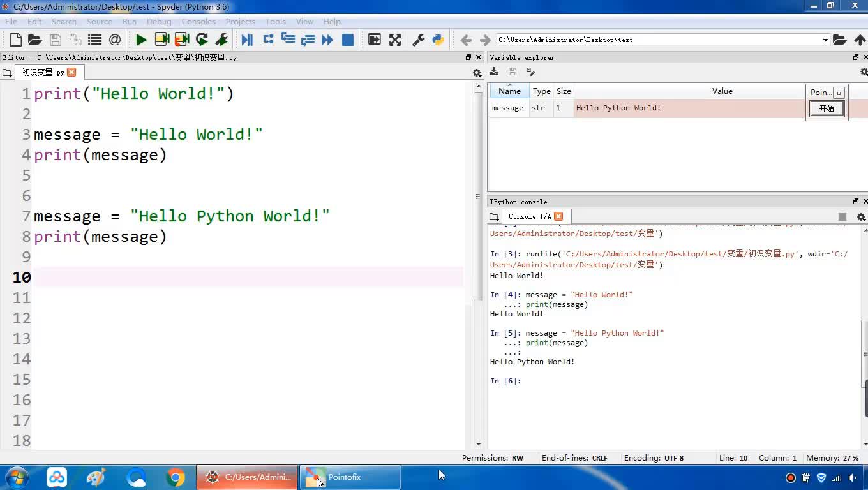
Task: Switch to the Console 1/A tab
Action: (529, 216)
